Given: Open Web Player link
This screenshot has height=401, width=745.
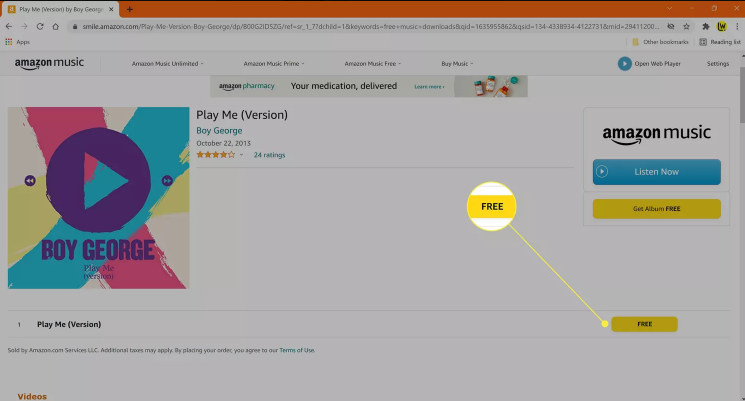Looking at the screenshot, I should 657,64.
